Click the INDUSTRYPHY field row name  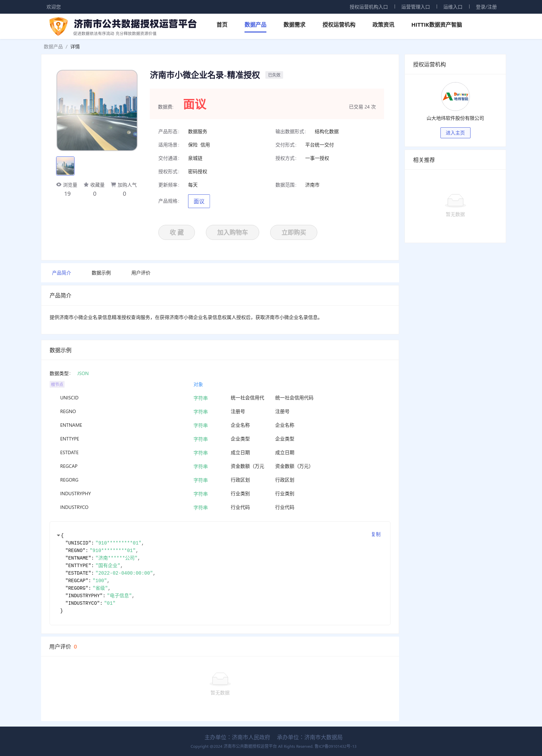76,494
